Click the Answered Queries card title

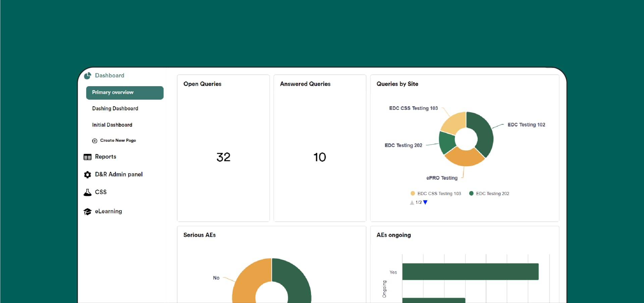pyautogui.click(x=305, y=84)
